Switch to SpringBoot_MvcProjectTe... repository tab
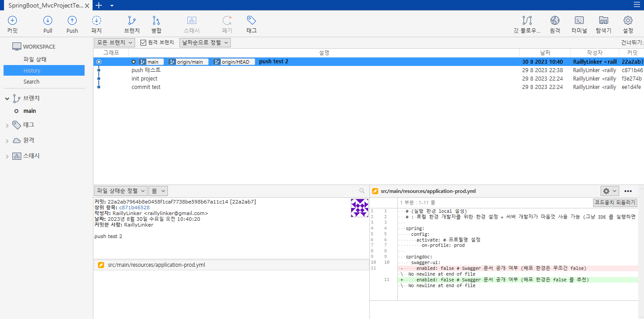The width and height of the screenshot is (644, 319). (x=46, y=5)
